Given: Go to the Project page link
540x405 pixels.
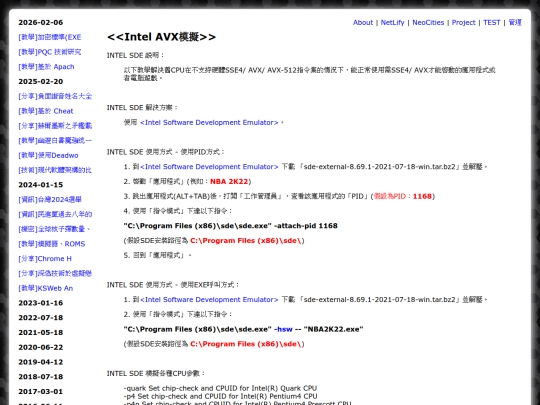Looking at the screenshot, I should [463, 22].
